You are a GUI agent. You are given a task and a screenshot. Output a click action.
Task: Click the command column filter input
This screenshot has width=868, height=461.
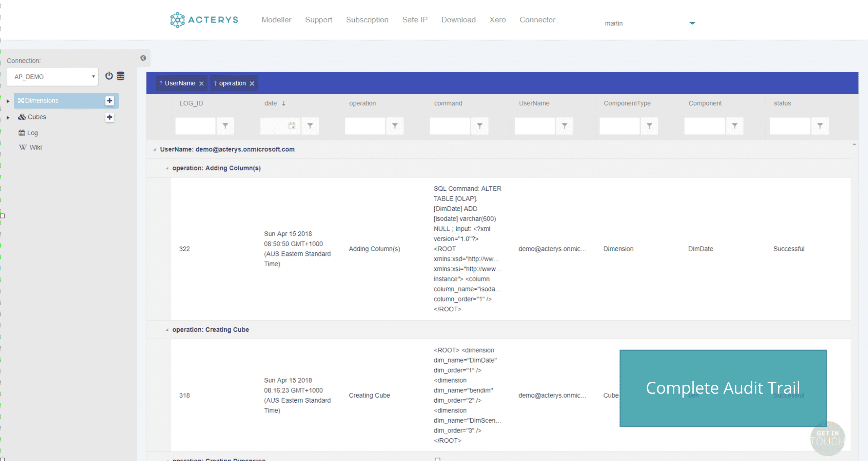[x=450, y=126]
